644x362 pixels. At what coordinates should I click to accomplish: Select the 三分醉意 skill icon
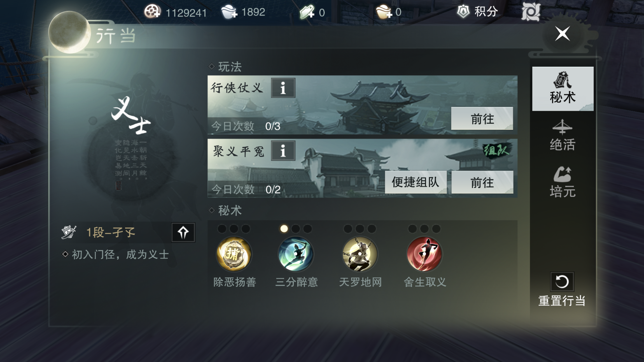pos(296,254)
